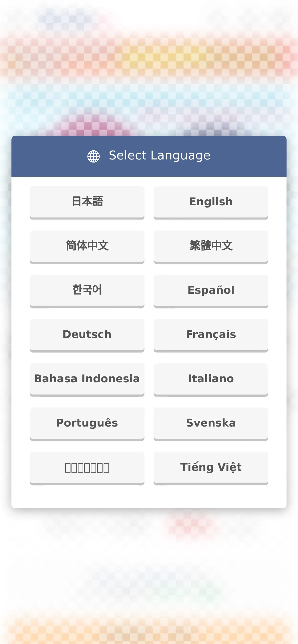Pick Italiano language button
Viewport: 298px width, 644px height.
click(x=211, y=380)
